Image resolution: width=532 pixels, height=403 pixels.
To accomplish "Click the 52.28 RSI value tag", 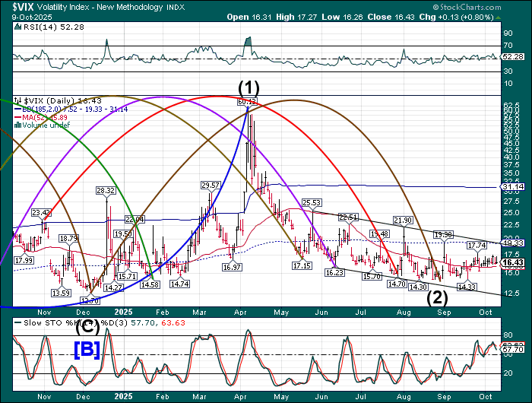I will coord(514,56).
